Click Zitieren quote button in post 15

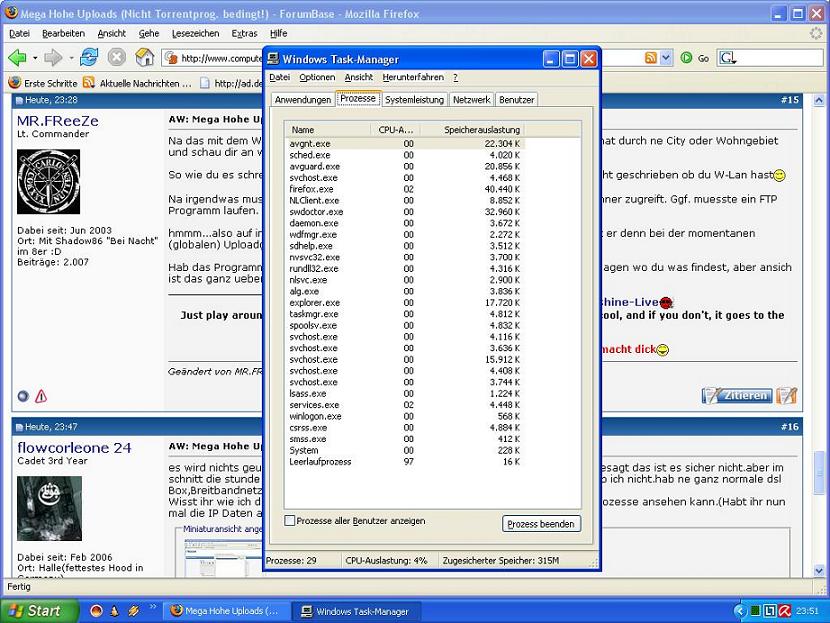tap(737, 395)
